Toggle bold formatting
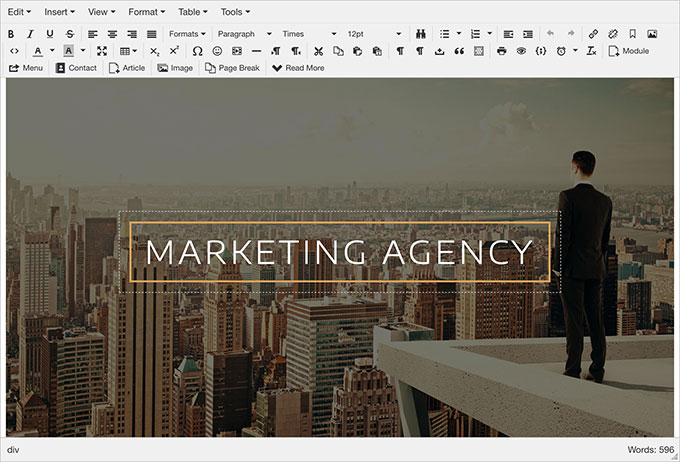Viewport: 680px width, 462px height. click(x=11, y=34)
